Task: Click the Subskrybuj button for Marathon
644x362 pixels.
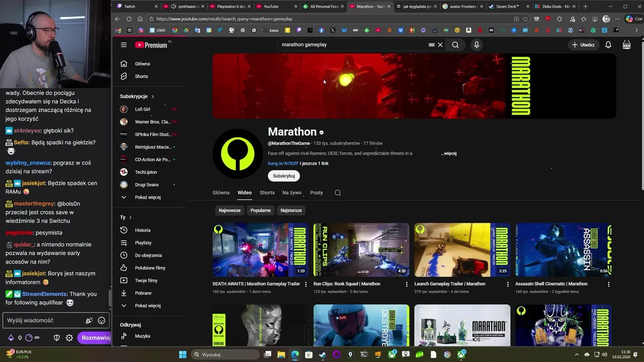Action: point(284,176)
